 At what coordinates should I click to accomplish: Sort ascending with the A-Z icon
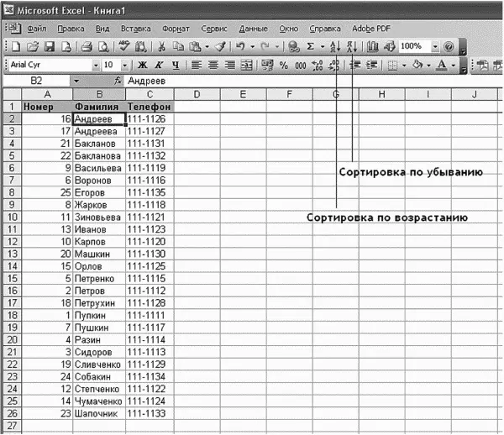pyautogui.click(x=335, y=47)
